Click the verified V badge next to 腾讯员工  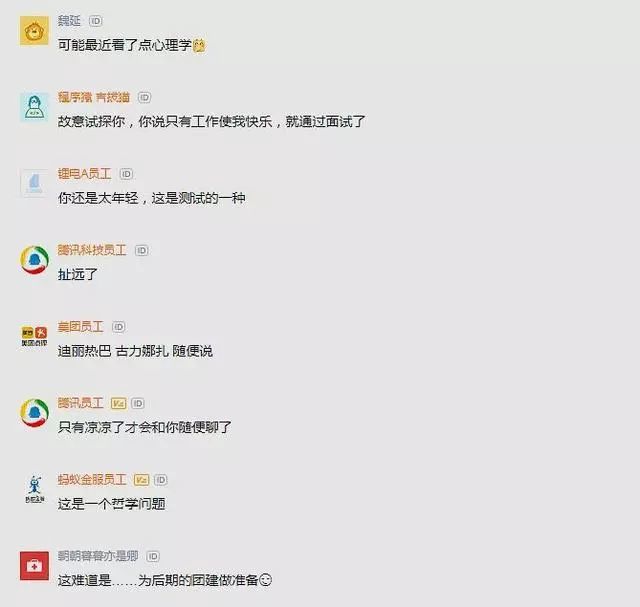coord(119,404)
